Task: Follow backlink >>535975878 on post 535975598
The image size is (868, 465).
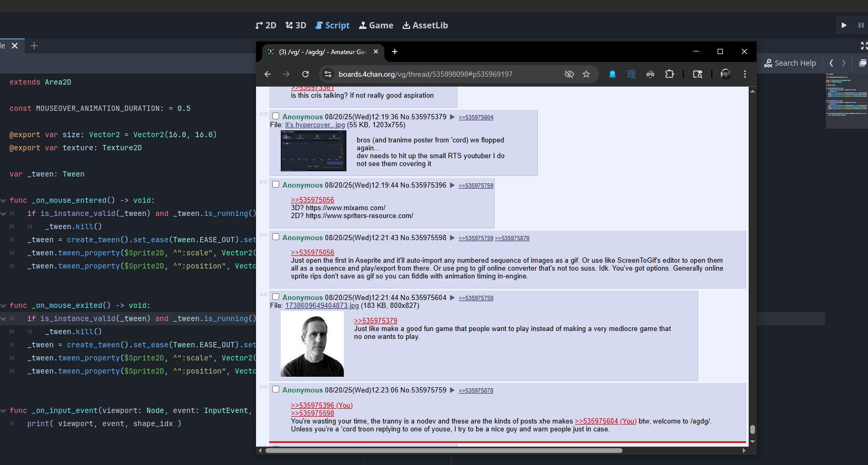Action: point(512,238)
